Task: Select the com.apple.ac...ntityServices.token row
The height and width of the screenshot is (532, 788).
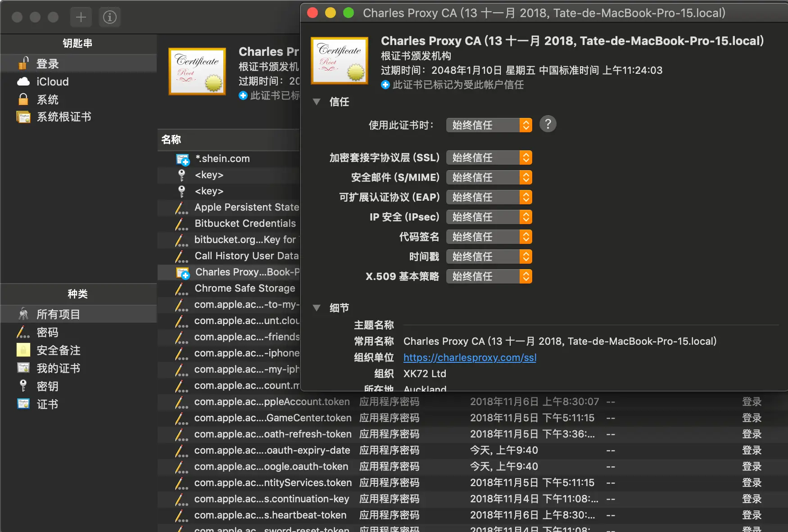Action: click(x=472, y=482)
